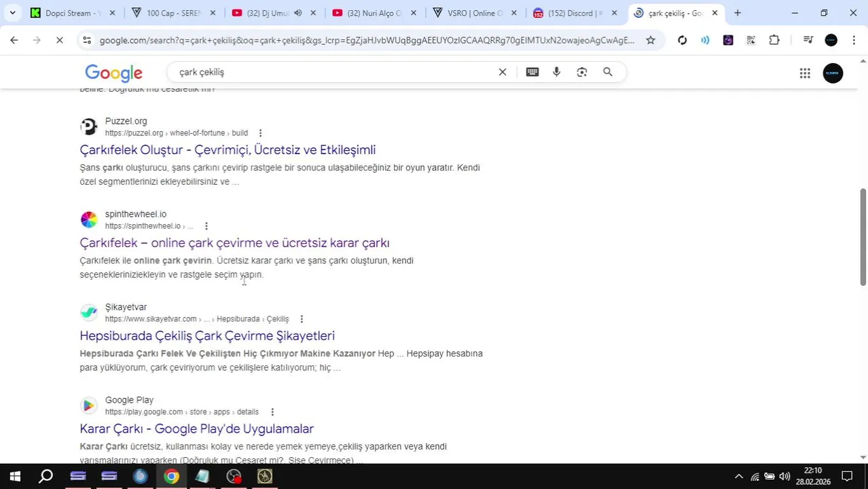This screenshot has width=868, height=489.
Task: Submit search with the magnifier icon
Action: pos(608,72)
